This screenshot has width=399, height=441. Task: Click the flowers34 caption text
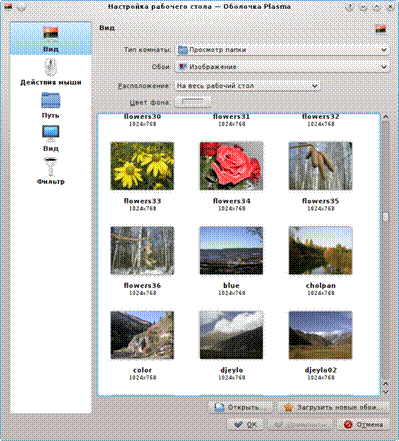231,201
